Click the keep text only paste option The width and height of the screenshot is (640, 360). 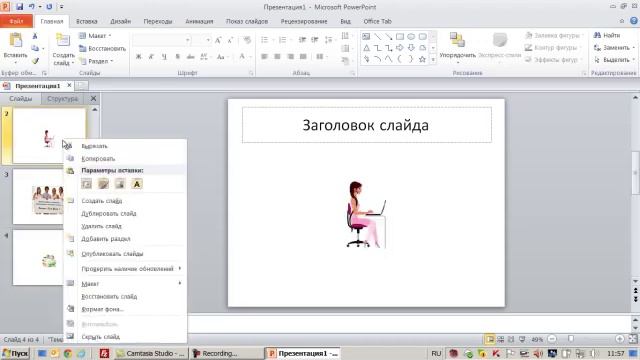(137, 184)
